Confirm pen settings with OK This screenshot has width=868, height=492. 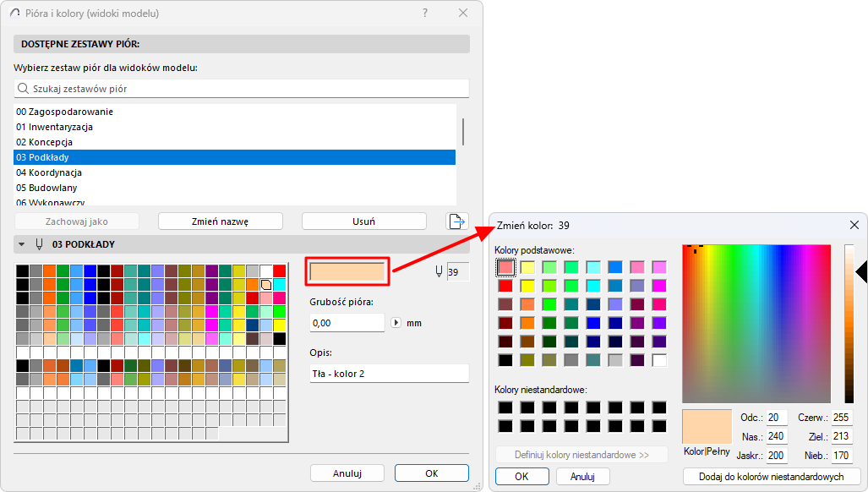[431, 473]
